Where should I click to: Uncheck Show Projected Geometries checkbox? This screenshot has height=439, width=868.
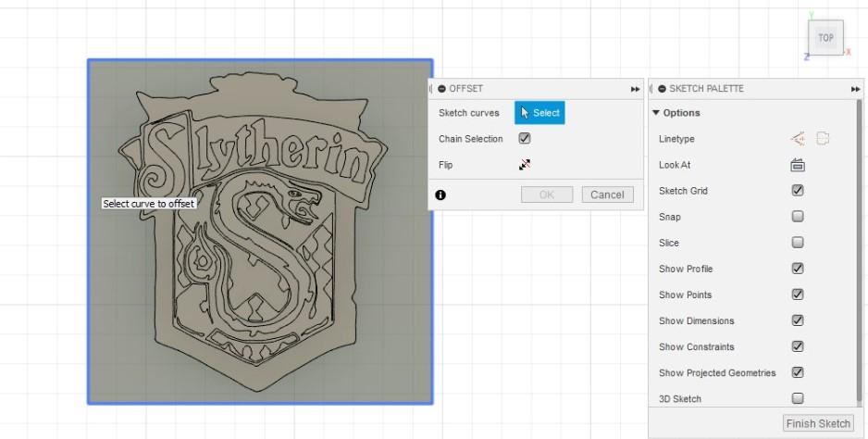point(798,372)
